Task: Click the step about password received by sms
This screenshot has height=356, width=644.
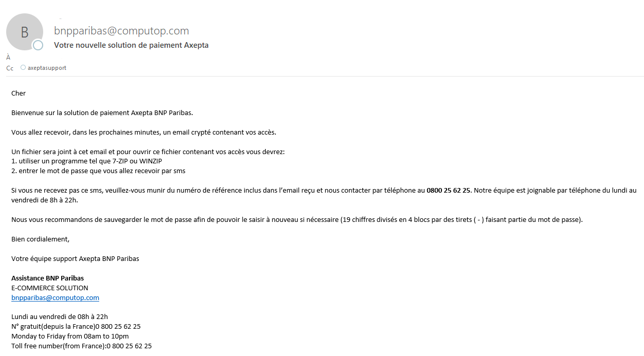Action: [98, 171]
